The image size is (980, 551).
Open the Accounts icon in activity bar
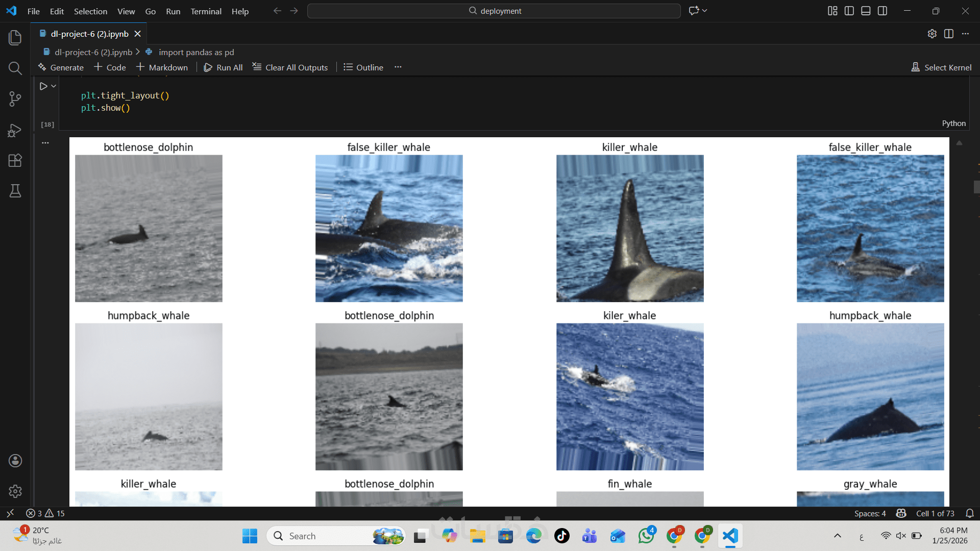[15, 461]
